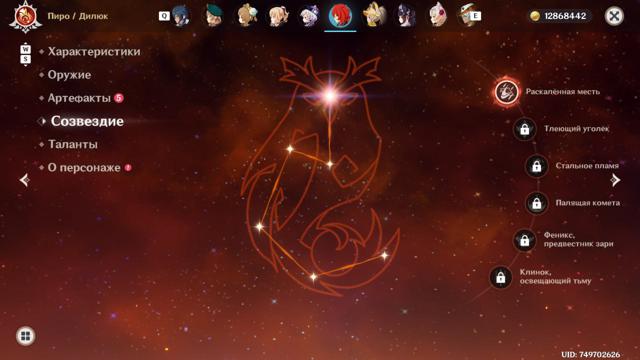The height and width of the screenshot is (360, 640).
Task: Switch to the first character portrait next to Q
Action: [x=182, y=16]
